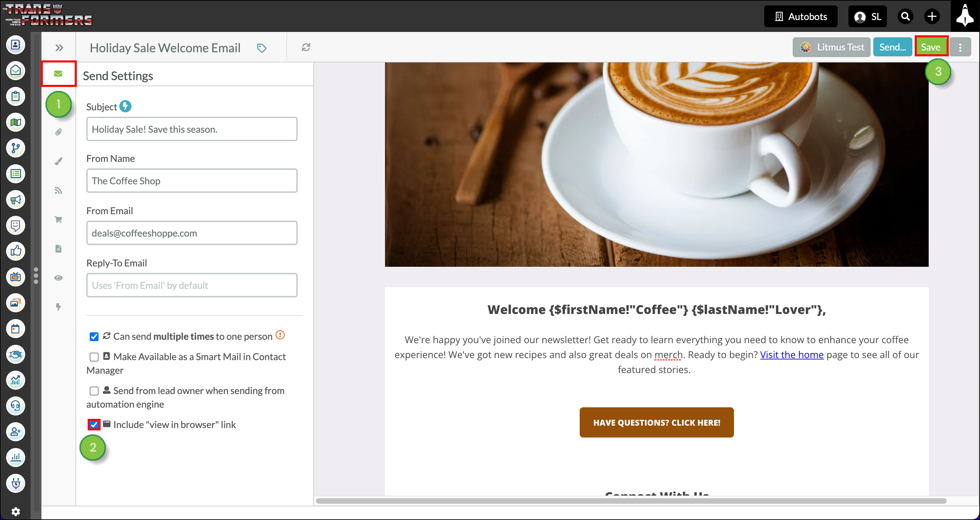
Task: Select the paintbrush design tab
Action: pyautogui.click(x=58, y=161)
